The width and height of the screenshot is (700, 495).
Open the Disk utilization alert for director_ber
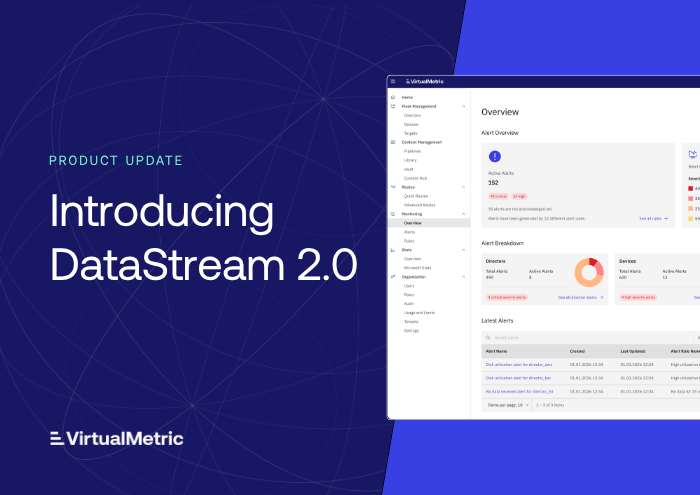[518, 378]
